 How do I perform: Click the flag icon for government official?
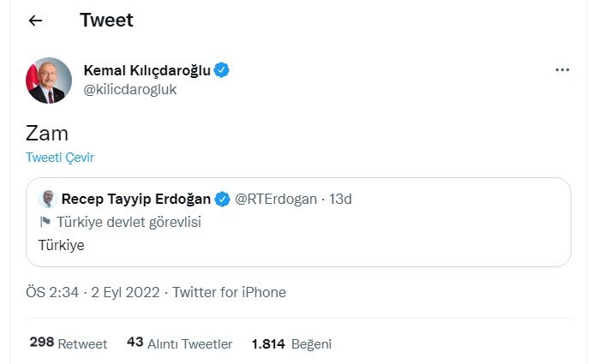[45, 223]
